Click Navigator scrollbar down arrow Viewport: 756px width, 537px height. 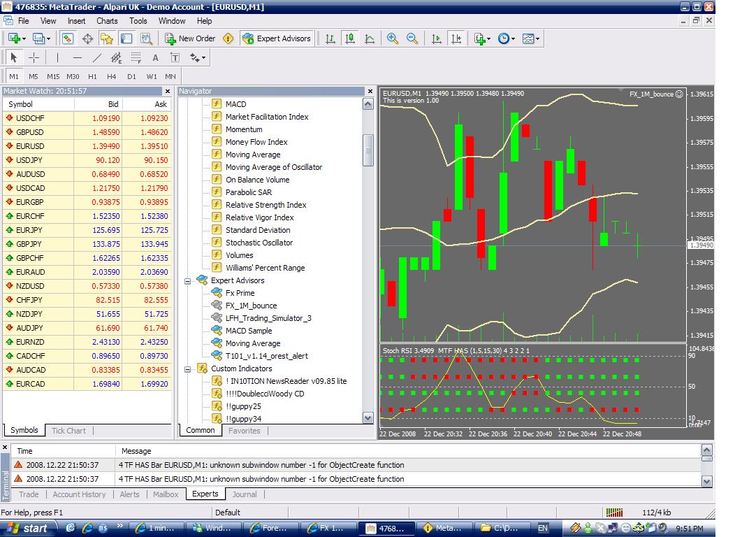368,418
